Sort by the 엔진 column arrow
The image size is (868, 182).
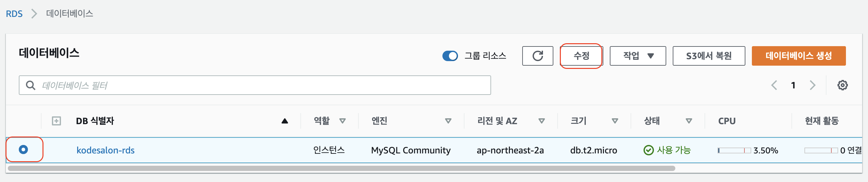(x=448, y=121)
